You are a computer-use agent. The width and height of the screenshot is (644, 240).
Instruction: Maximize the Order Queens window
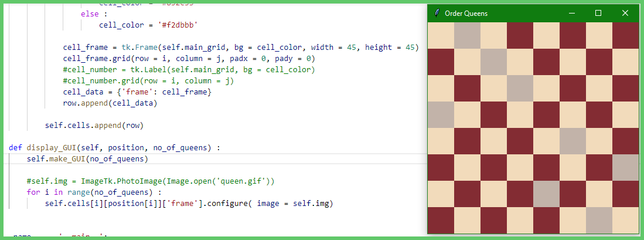point(598,13)
